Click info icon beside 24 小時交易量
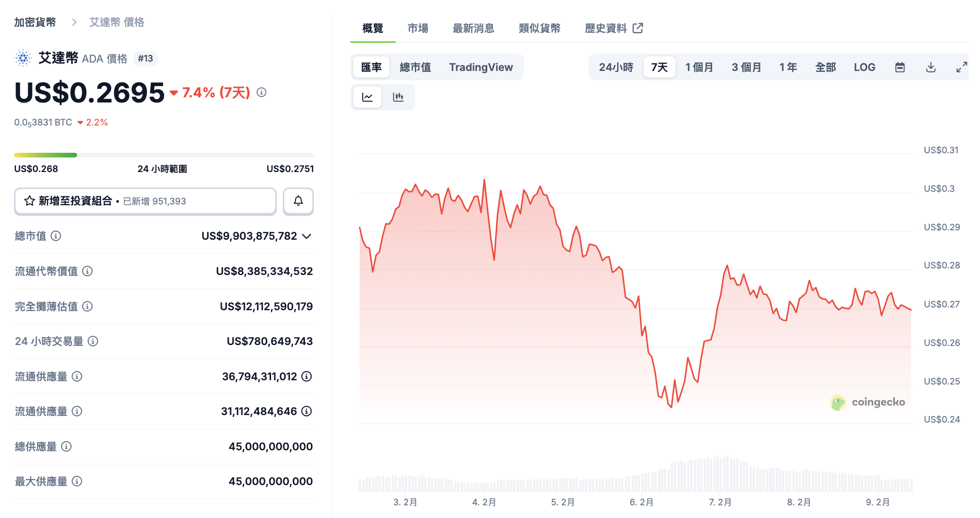Viewport: 980px width, 518px height. coord(93,341)
